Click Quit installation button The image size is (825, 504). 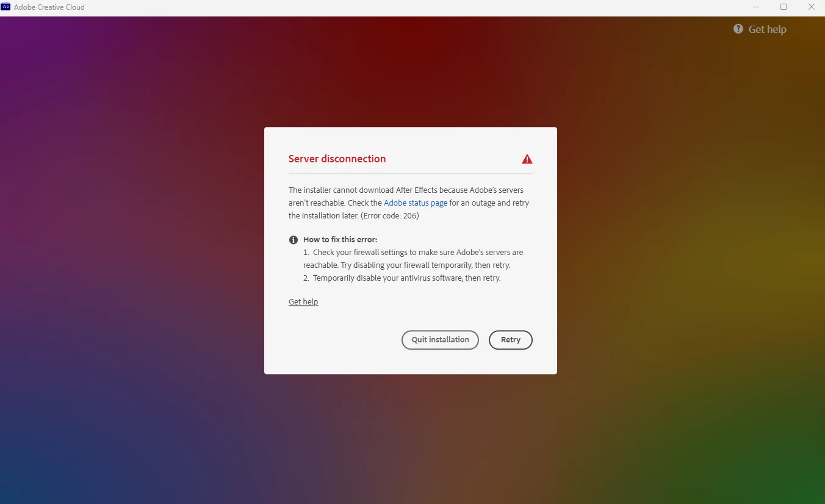tap(440, 340)
